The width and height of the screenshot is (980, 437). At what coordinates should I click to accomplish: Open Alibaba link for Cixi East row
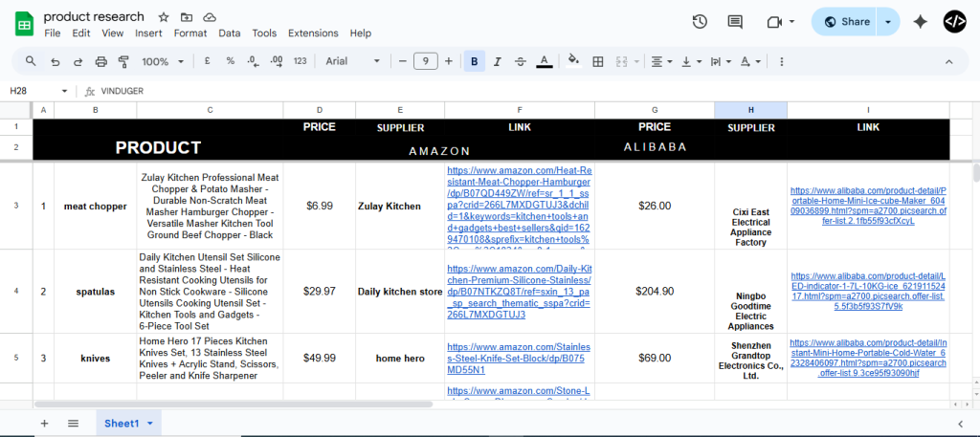868,206
